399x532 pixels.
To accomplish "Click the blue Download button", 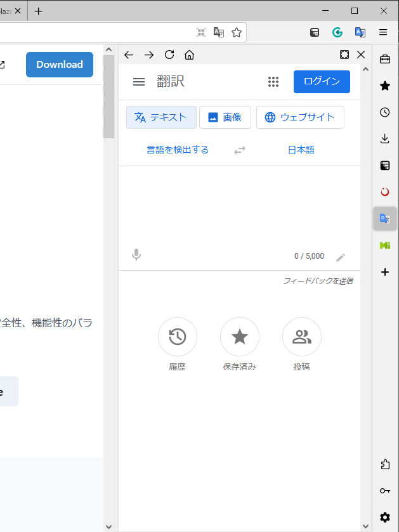I will click(60, 65).
